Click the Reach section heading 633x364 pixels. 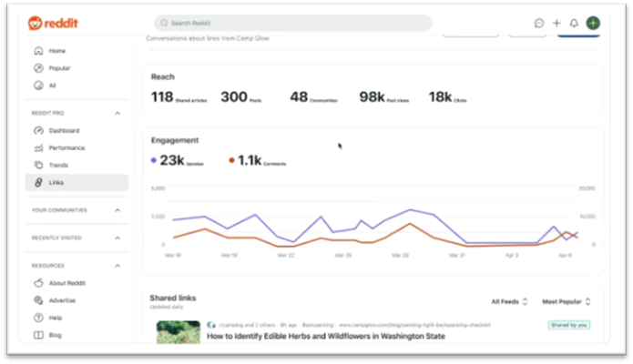click(x=163, y=76)
